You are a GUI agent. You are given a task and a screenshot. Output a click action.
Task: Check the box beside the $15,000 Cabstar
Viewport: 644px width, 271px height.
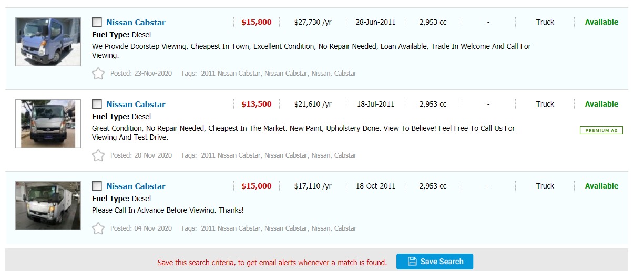pos(97,186)
